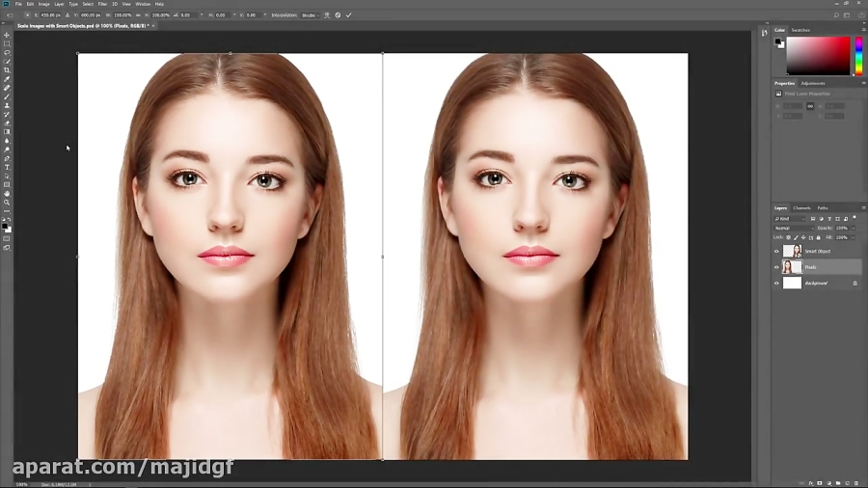Select the Crop tool

coord(7,70)
